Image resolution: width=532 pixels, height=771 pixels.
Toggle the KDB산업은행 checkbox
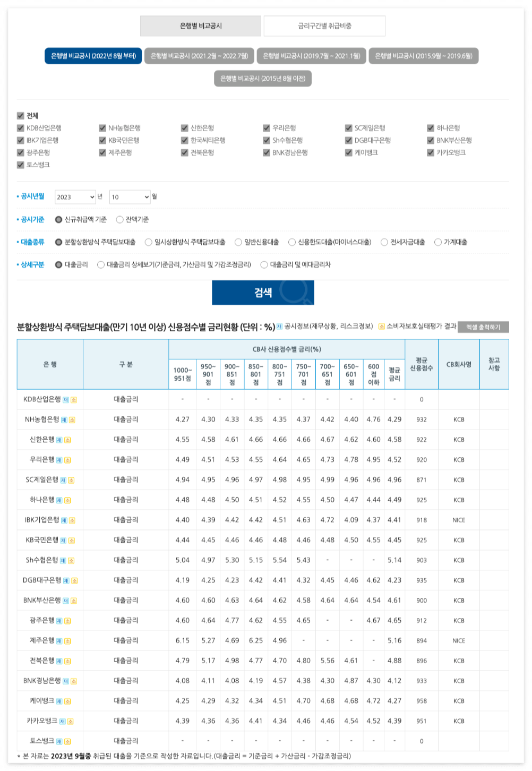[21, 128]
